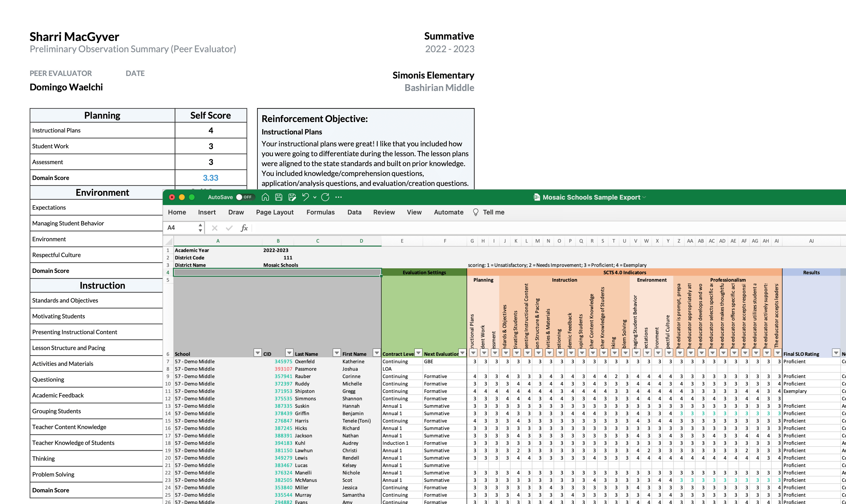Click district name Mosaic Schools cell
This screenshot has height=504, width=846.
point(280,265)
